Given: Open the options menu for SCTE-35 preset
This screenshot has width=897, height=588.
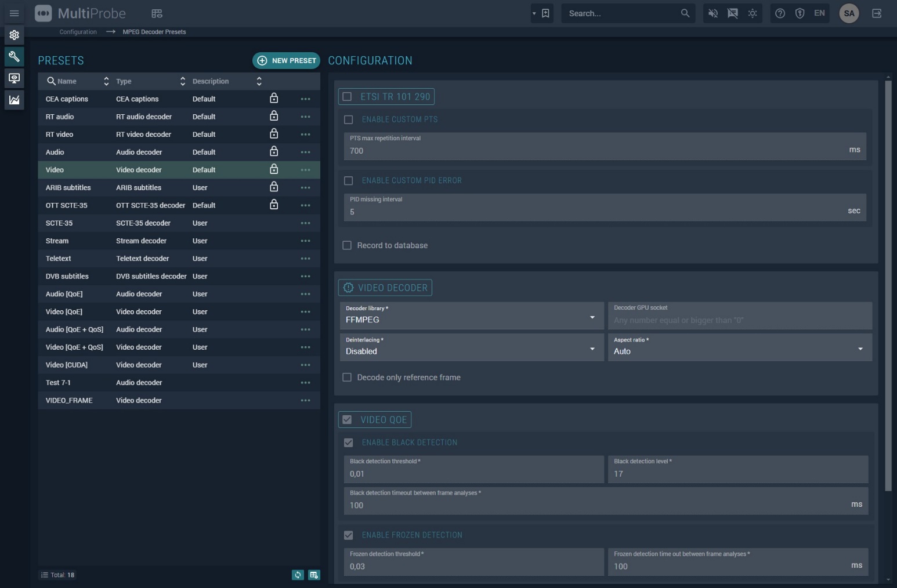Looking at the screenshot, I should [305, 223].
